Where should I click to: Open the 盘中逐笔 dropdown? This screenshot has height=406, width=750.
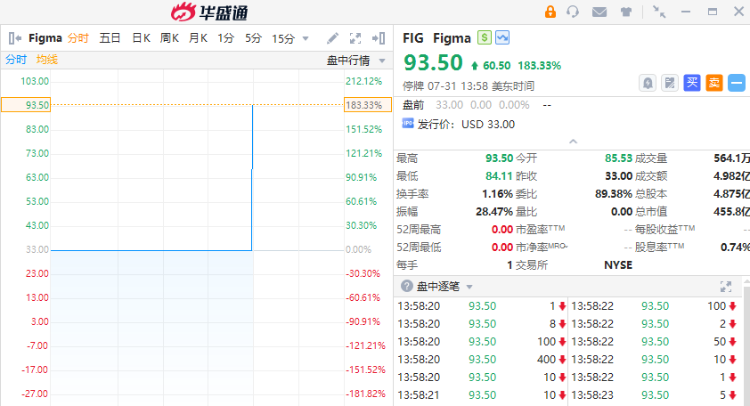[x=444, y=286]
